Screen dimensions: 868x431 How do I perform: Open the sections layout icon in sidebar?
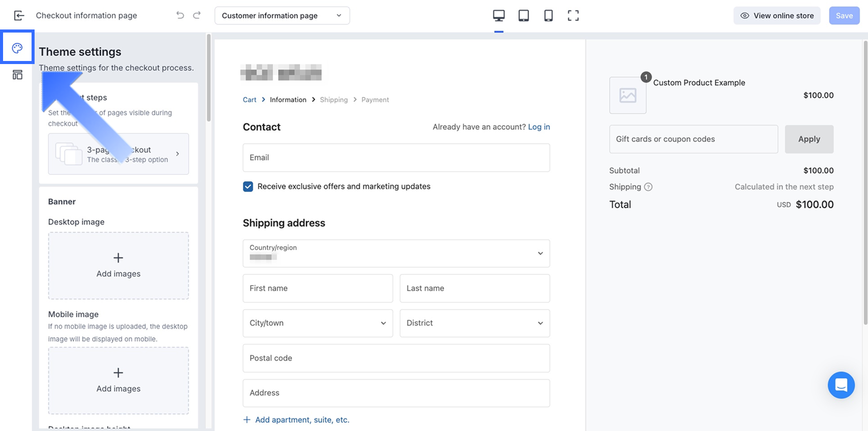pos(17,75)
